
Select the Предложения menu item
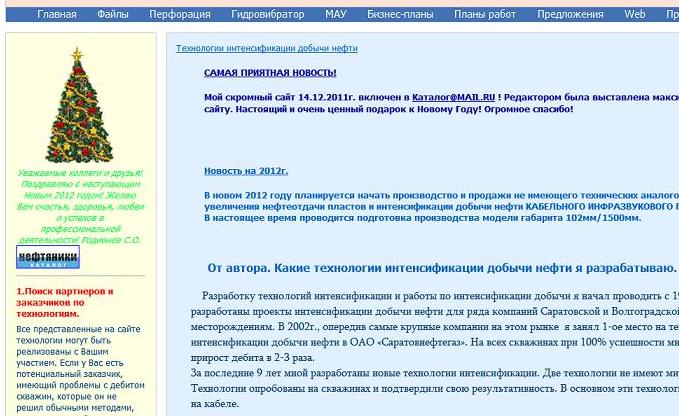click(570, 15)
